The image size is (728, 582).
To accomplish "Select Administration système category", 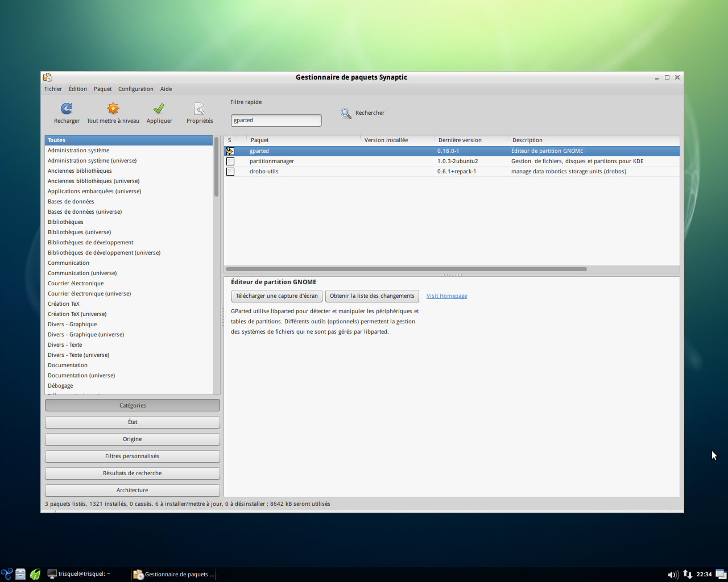I will coord(129,151).
